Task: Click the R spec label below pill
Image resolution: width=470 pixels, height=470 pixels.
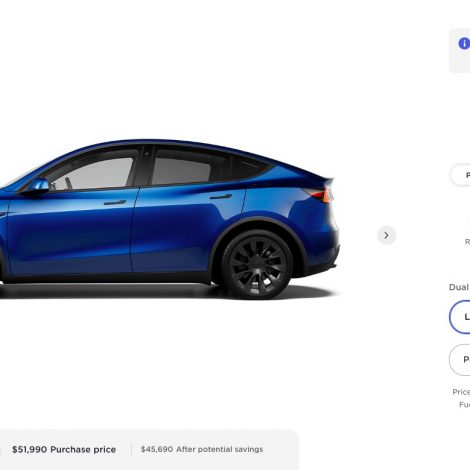Action: point(467,242)
